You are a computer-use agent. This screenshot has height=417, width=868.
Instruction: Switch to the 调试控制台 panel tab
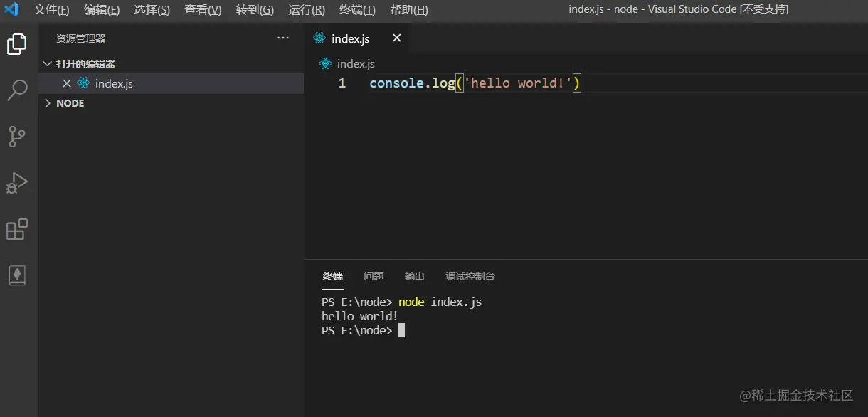[x=470, y=276]
